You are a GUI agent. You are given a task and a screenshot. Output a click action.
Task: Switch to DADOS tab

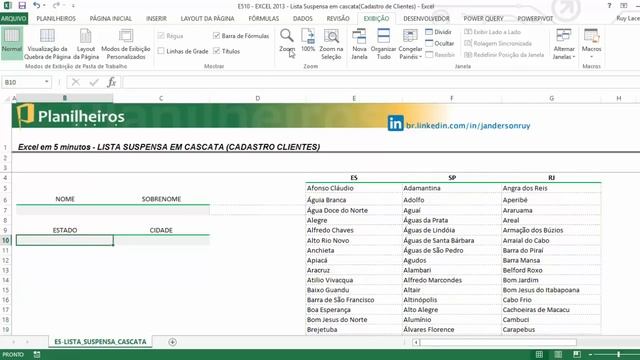(x=302, y=19)
